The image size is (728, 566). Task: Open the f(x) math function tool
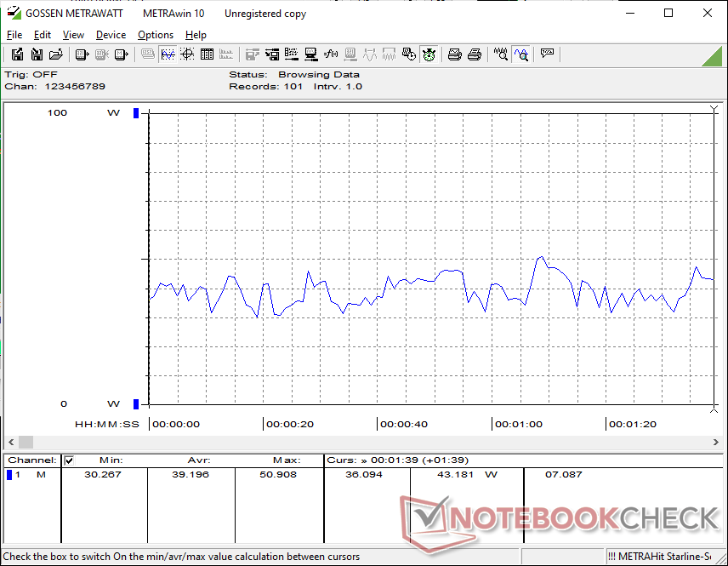tap(331, 54)
